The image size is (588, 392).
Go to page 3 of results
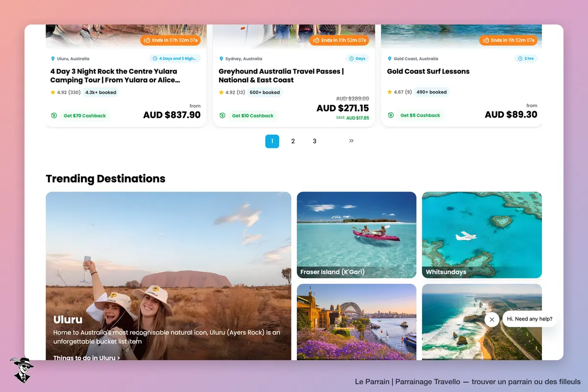(x=315, y=141)
